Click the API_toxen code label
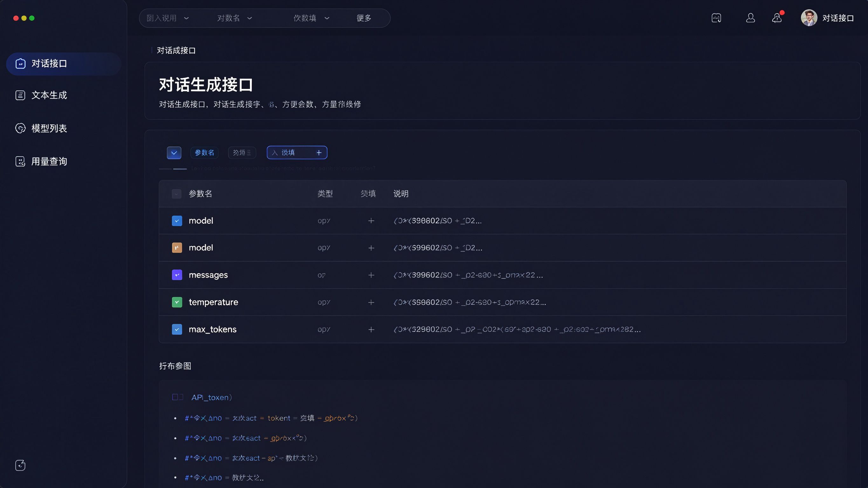The image size is (868, 488). [x=212, y=398]
